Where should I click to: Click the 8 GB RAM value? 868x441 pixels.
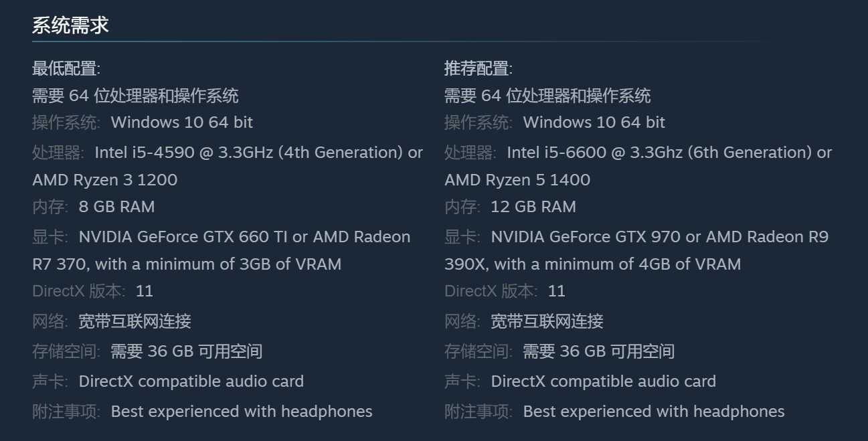pyautogui.click(x=116, y=207)
